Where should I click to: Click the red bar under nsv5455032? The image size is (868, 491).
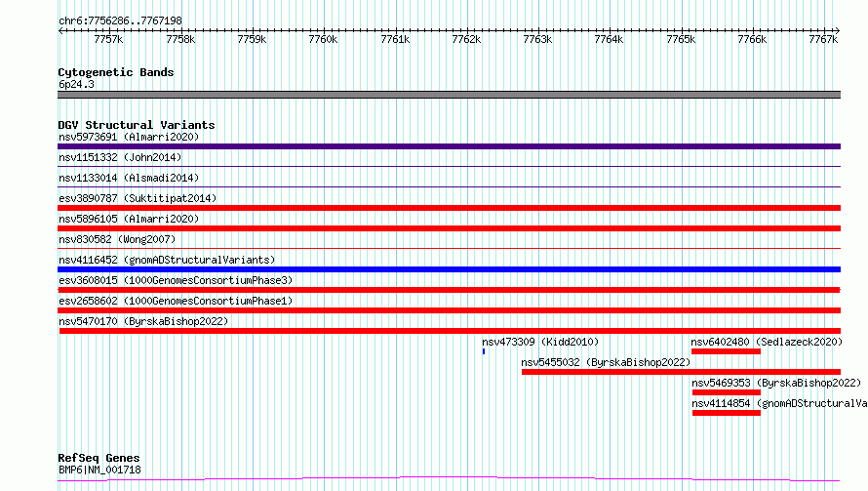tap(681, 372)
